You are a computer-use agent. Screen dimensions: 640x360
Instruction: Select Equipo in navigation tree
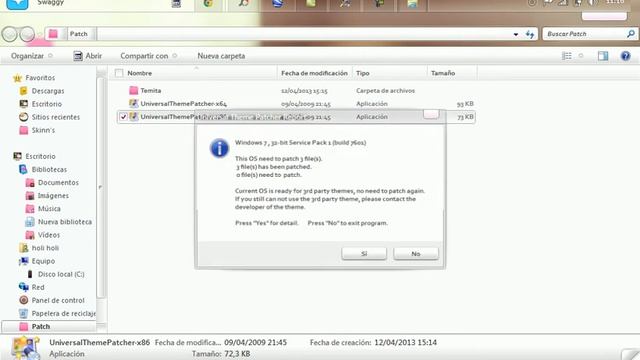pos(43,261)
